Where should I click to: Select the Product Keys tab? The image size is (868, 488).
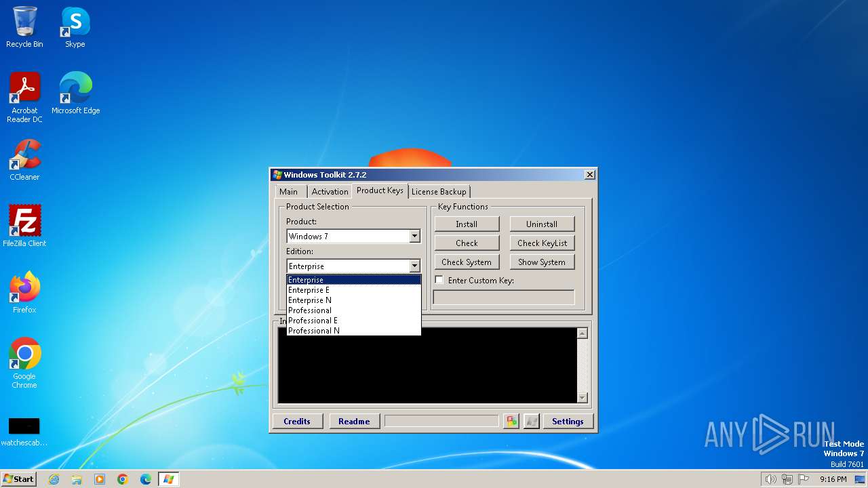coord(380,190)
